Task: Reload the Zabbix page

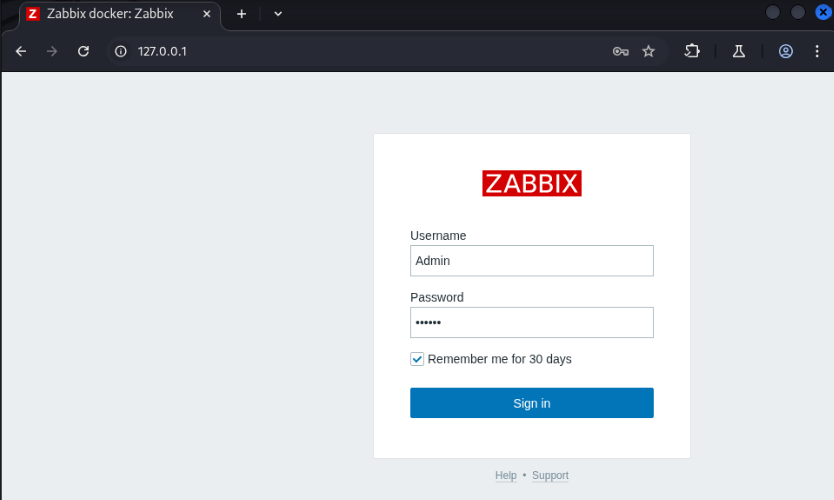Action: point(84,52)
